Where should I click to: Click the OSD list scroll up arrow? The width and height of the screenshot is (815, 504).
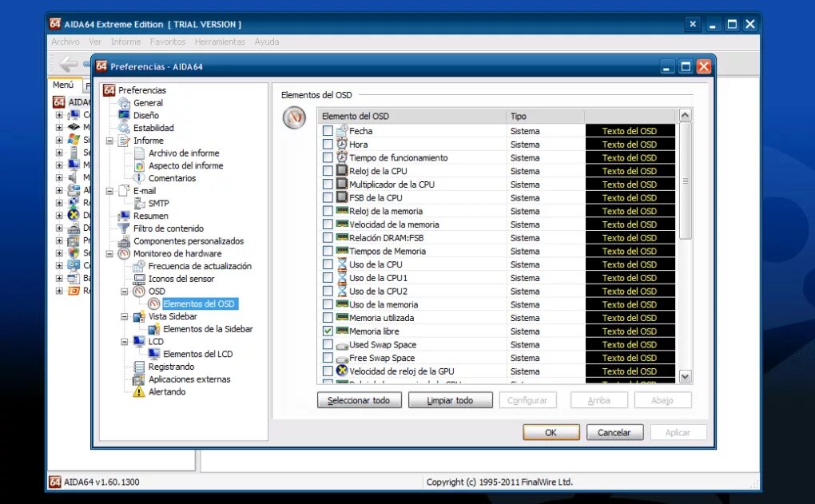pyautogui.click(x=686, y=115)
